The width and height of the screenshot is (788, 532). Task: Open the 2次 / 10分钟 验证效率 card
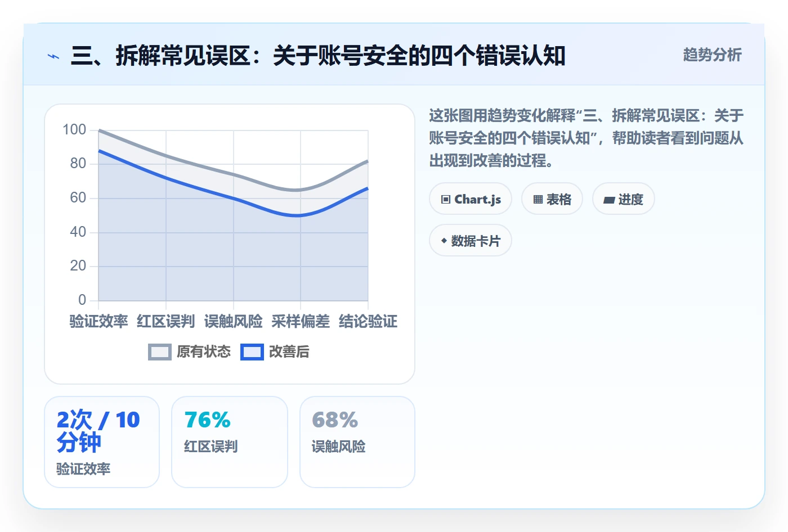102,442
